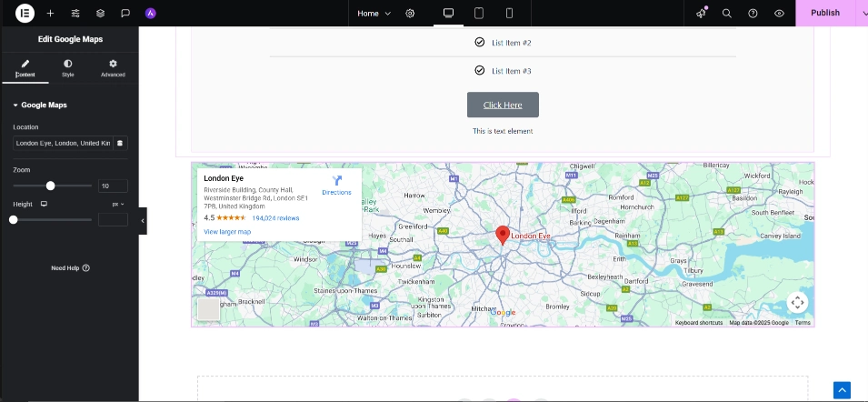Expand the Publish options arrow
Image resolution: width=868 pixels, height=402 pixels.
coord(864,14)
